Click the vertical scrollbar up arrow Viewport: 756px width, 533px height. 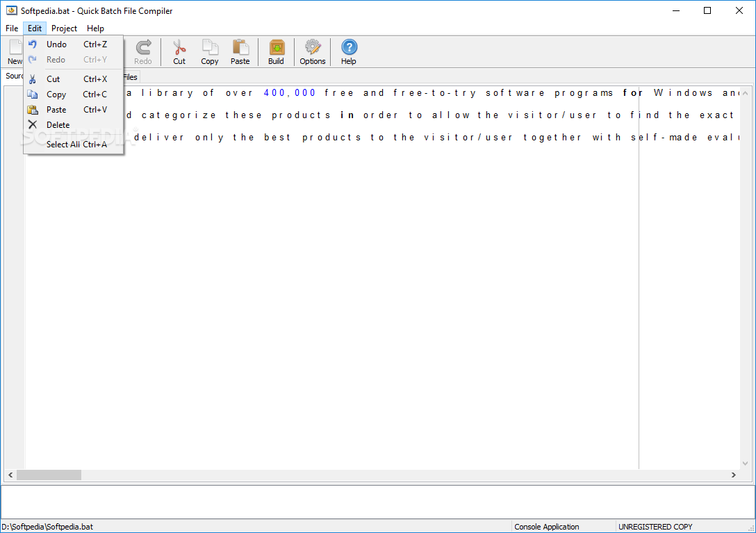(x=746, y=92)
